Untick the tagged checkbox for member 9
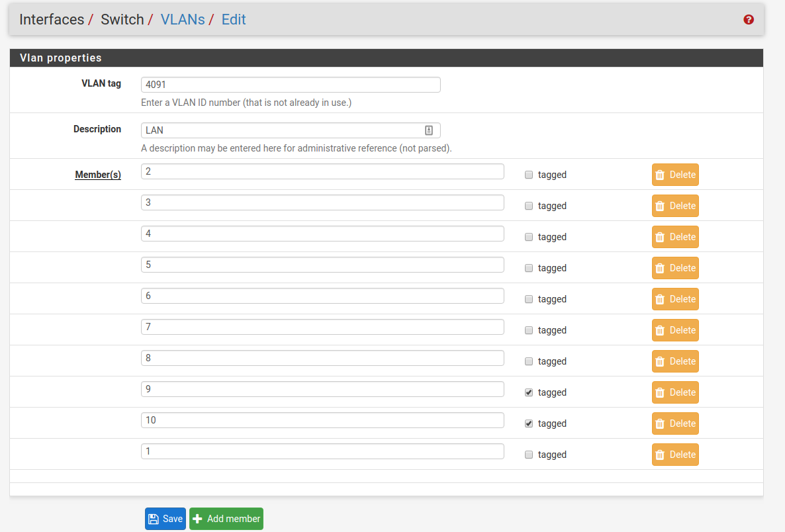Image resolution: width=785 pixels, height=532 pixels. (529, 392)
